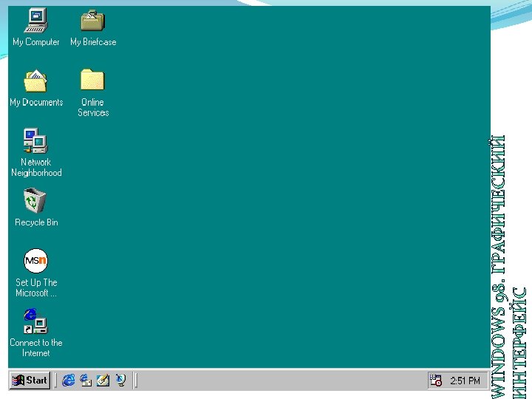This screenshot has width=532, height=399.
Task: Launch Outlook Express from Quick Launch
Action: 86,380
